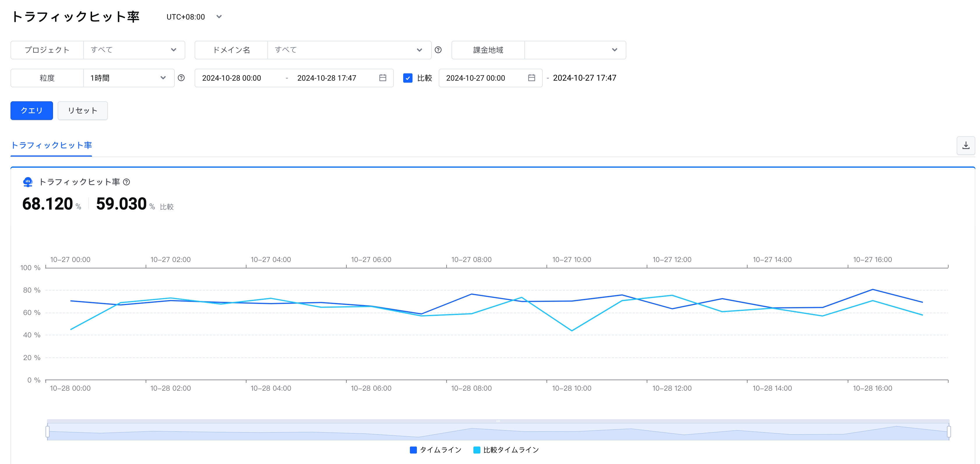The height and width of the screenshot is (464, 980).
Task: Open help tooltip next to domain name filter
Action: pyautogui.click(x=438, y=50)
